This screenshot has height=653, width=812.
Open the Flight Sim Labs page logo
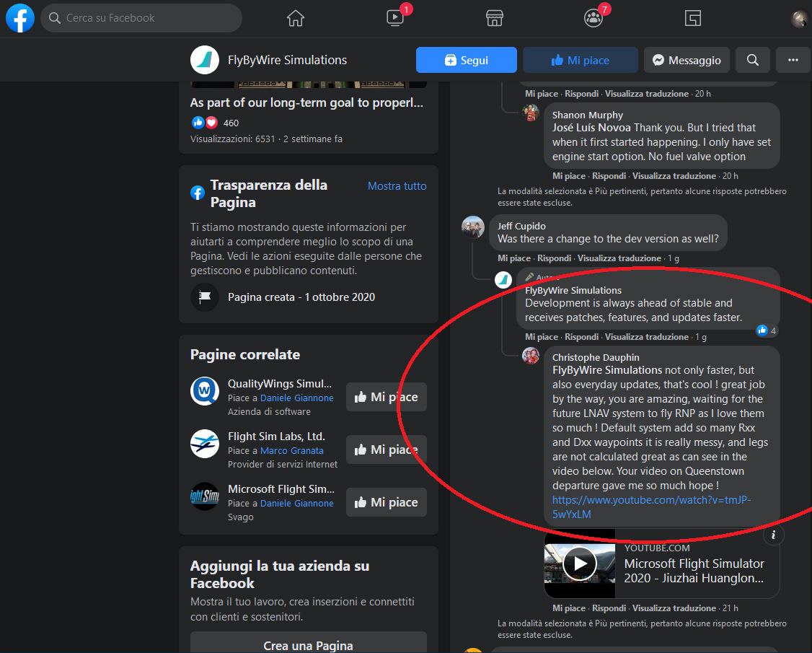(x=205, y=444)
